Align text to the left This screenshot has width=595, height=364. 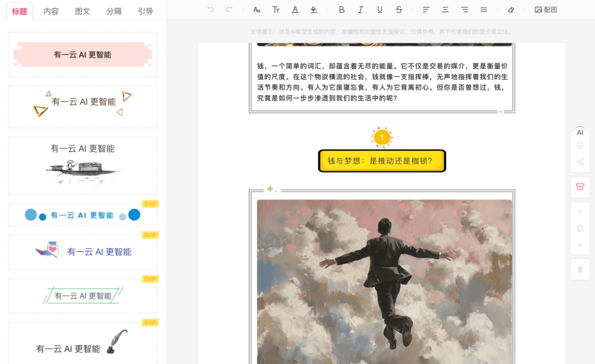pos(426,9)
